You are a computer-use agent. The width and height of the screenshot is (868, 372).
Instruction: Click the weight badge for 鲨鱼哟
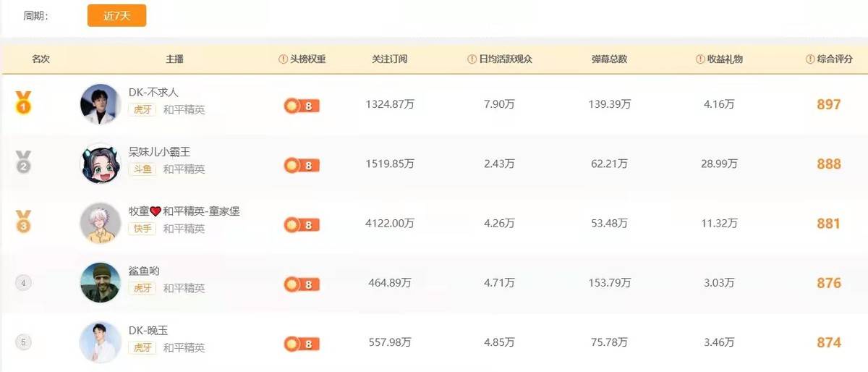302,284
